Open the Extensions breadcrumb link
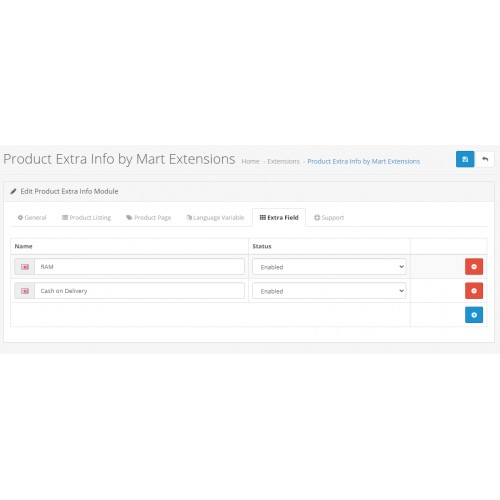500x500 pixels. tap(283, 161)
